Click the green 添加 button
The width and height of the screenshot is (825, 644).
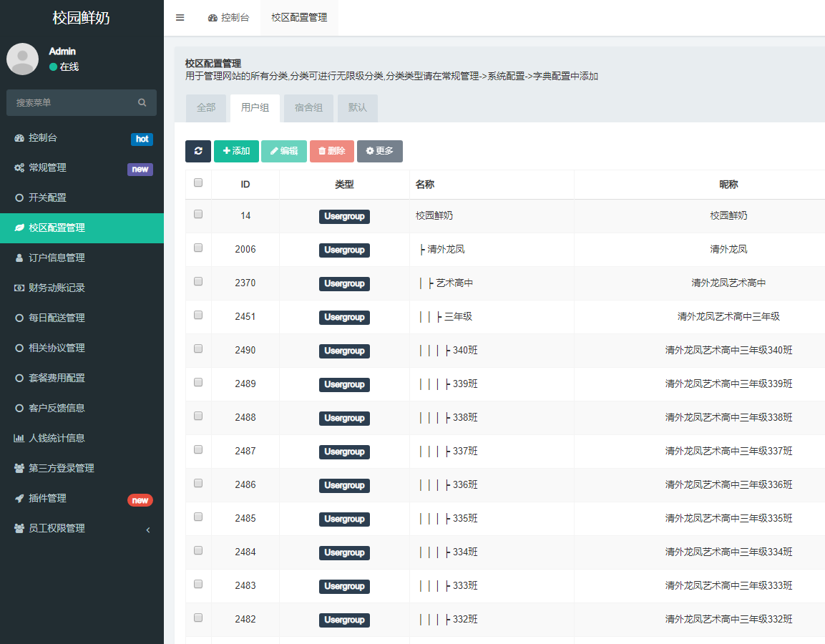point(236,151)
